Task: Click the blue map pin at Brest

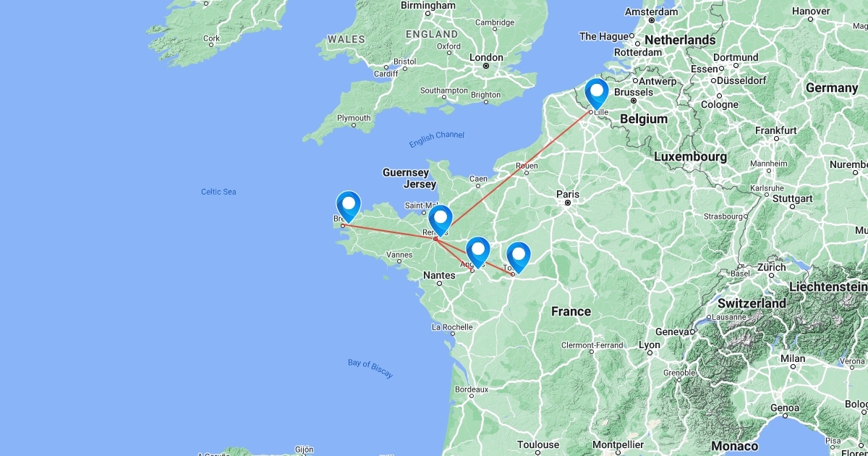Action: coord(349,206)
